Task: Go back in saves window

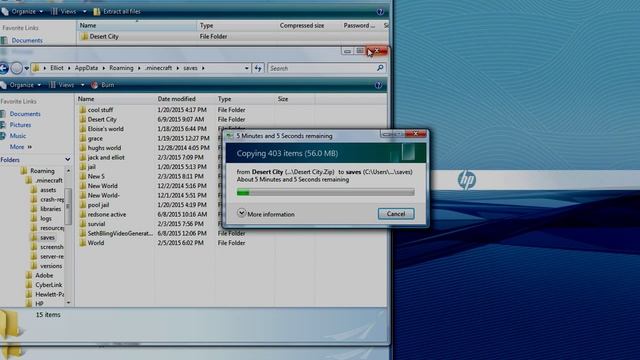Action: [x=4, y=68]
